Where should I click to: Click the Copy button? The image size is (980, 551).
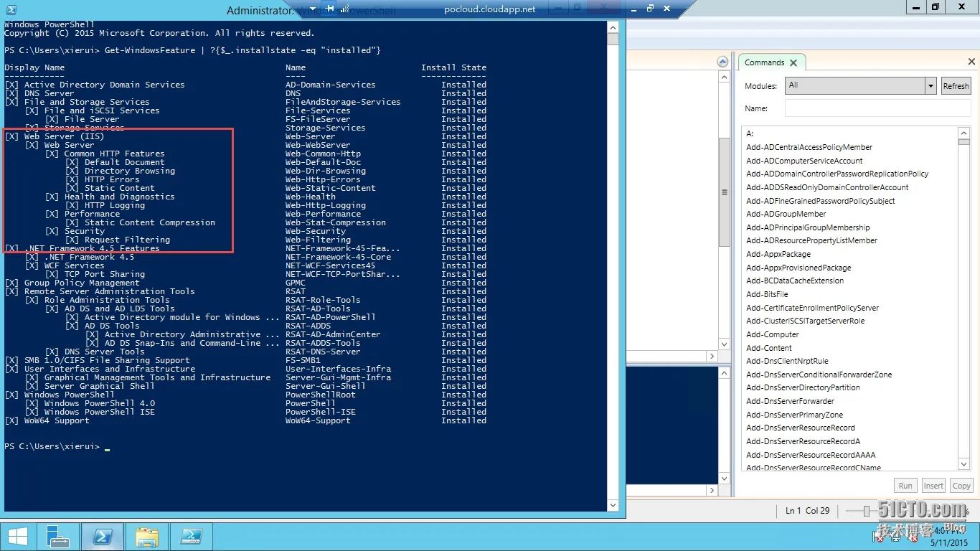tap(961, 486)
